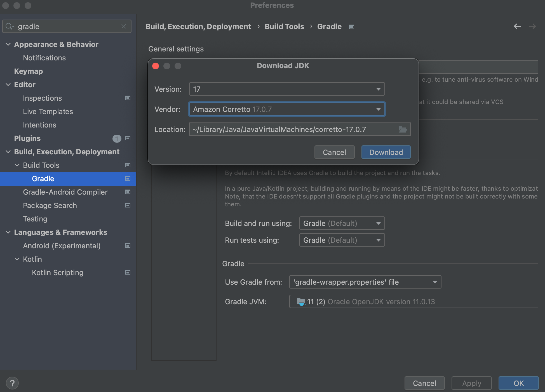
Task: Select Gradle-Android Compiler settings page
Action: (x=65, y=192)
